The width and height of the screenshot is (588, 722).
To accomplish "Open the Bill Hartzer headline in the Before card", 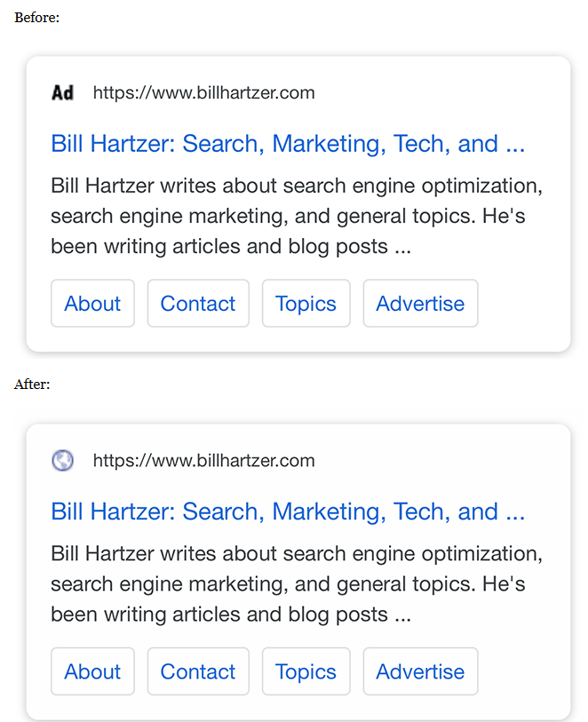I will [x=288, y=143].
